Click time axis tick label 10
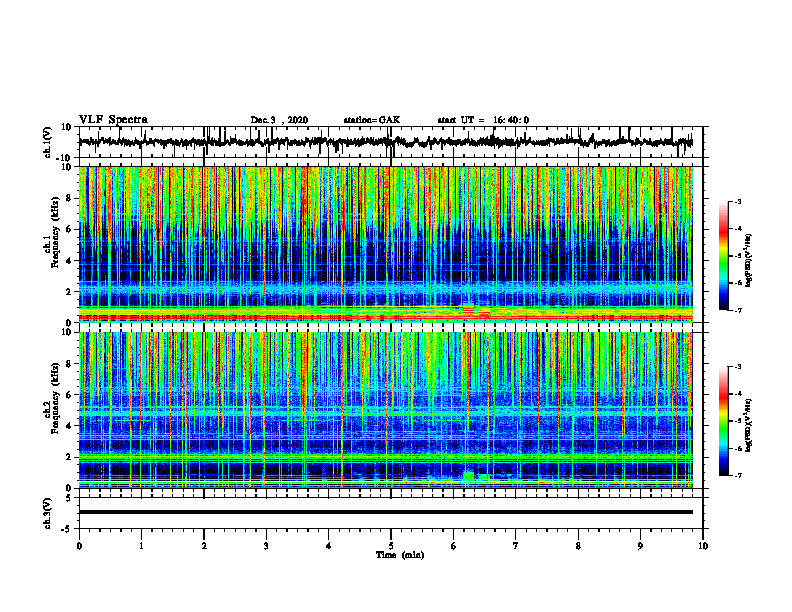This screenshot has width=792, height=612. tap(703, 546)
